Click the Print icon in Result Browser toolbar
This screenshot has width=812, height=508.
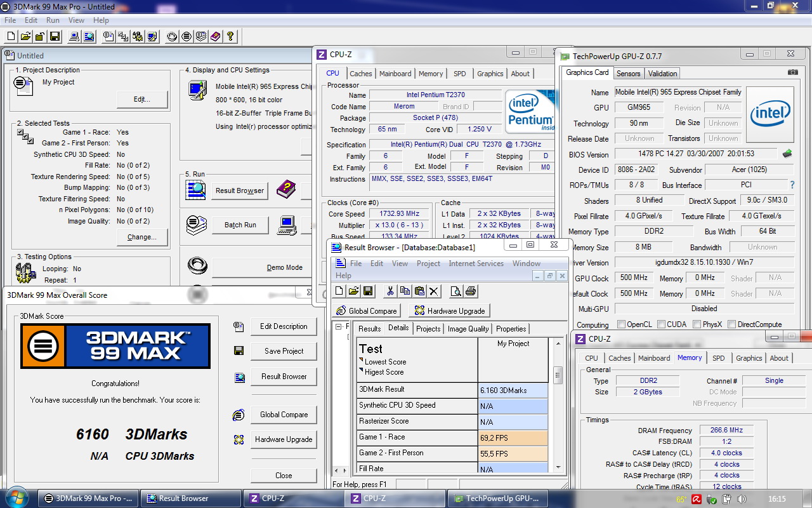pyautogui.click(x=471, y=291)
